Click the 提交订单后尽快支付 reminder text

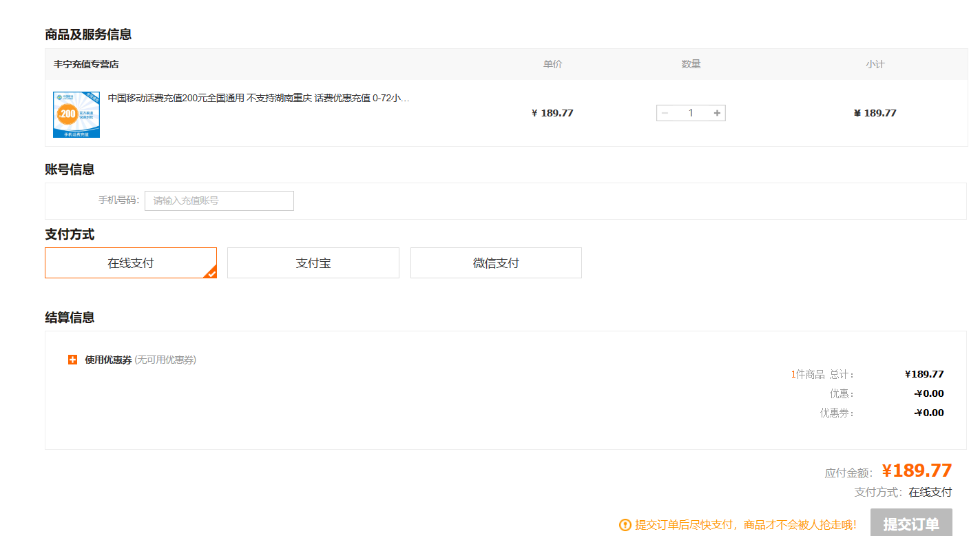point(746,525)
